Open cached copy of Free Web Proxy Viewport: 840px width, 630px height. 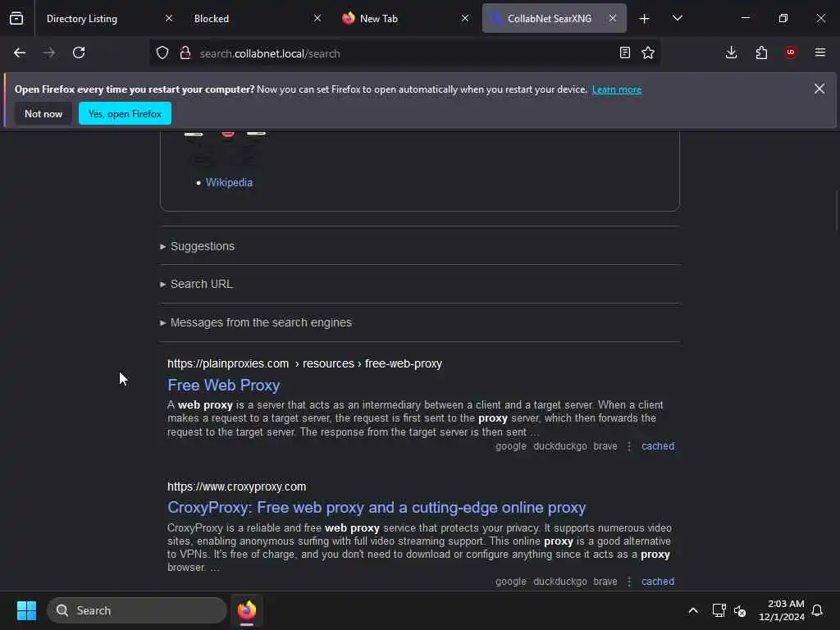tap(658, 446)
